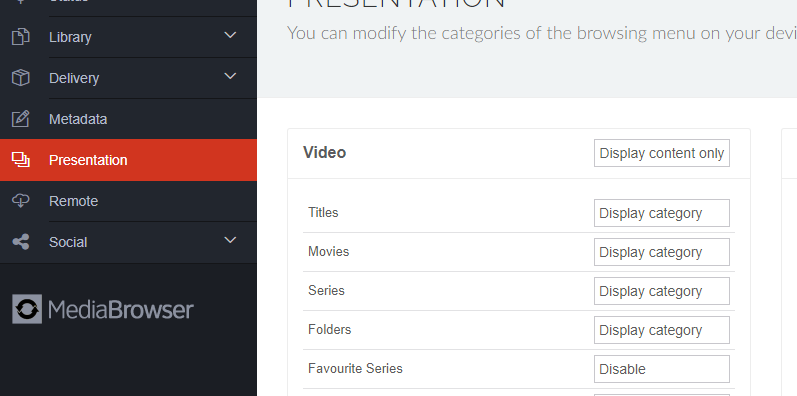
Task: Click the Presentation layers icon
Action: click(20, 160)
